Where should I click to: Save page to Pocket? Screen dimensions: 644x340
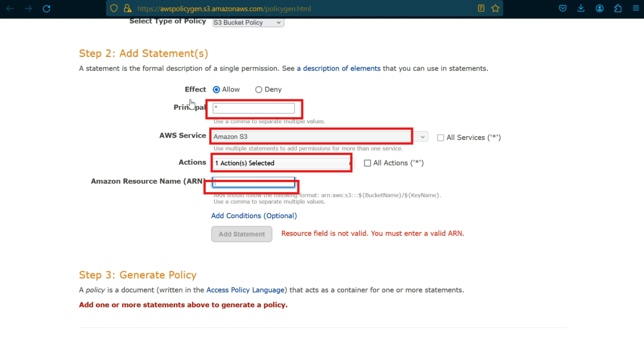coord(563,8)
